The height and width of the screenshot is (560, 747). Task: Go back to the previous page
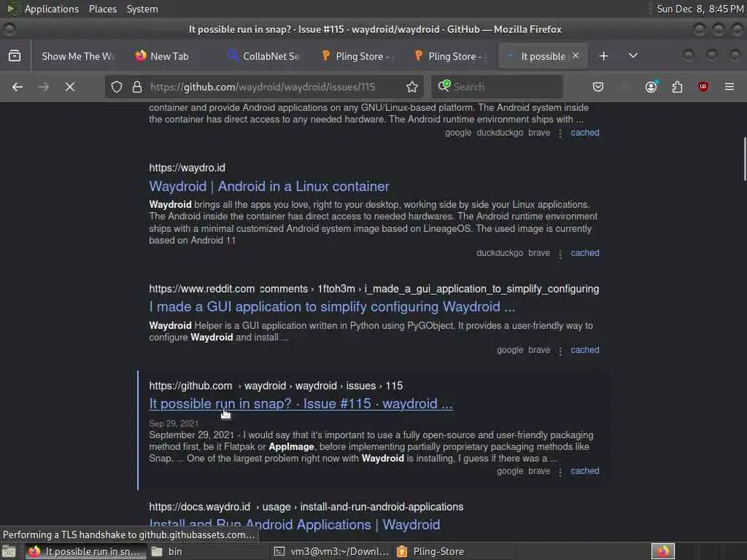tap(18, 87)
